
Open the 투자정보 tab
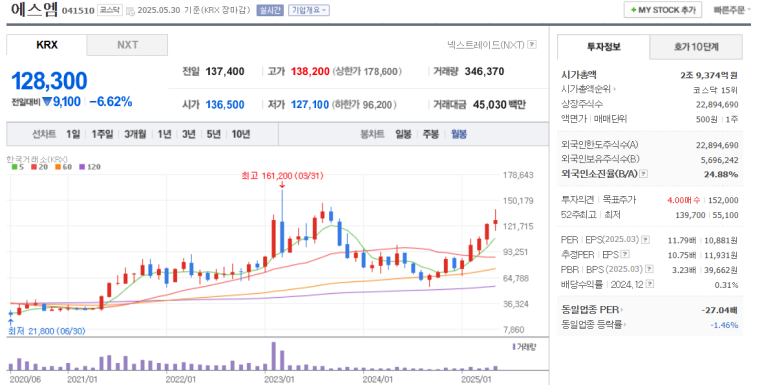(603, 47)
